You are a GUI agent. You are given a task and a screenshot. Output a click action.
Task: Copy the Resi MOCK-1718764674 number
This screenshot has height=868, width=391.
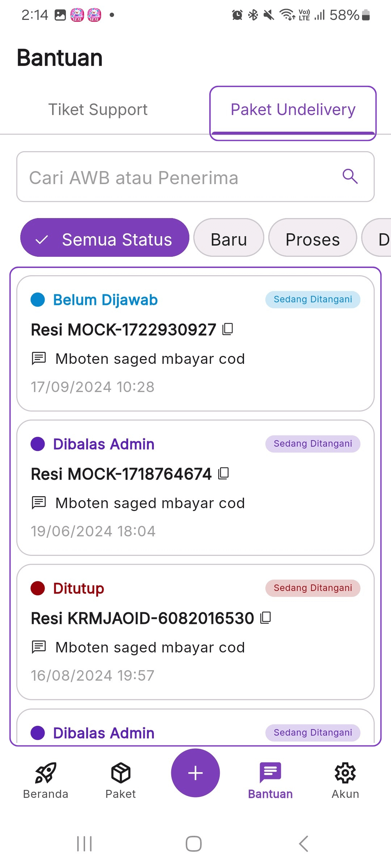tap(224, 473)
